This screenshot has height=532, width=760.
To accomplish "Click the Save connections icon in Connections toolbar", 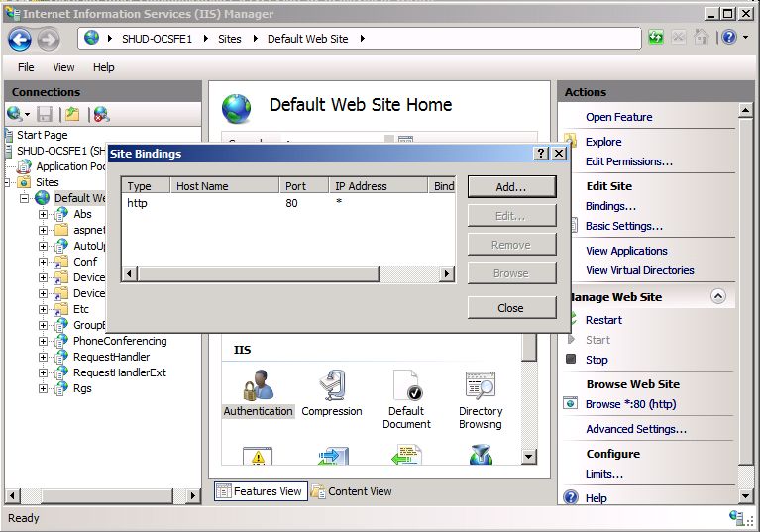I will coord(45,114).
